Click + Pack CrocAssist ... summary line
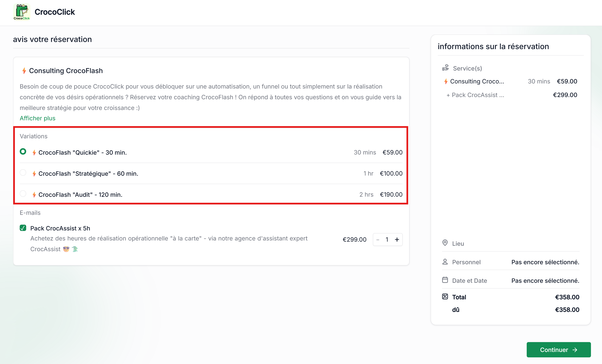Image resolution: width=602 pixels, height=364 pixels. click(475, 95)
